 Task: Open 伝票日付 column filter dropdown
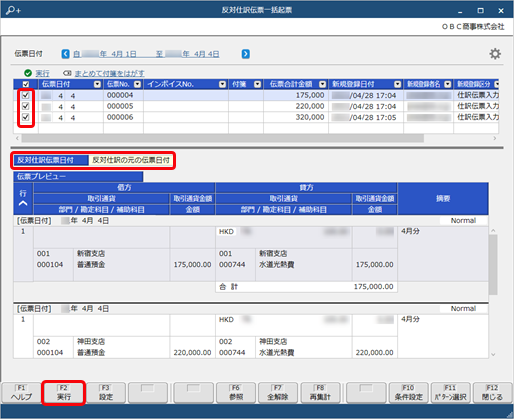(x=97, y=84)
